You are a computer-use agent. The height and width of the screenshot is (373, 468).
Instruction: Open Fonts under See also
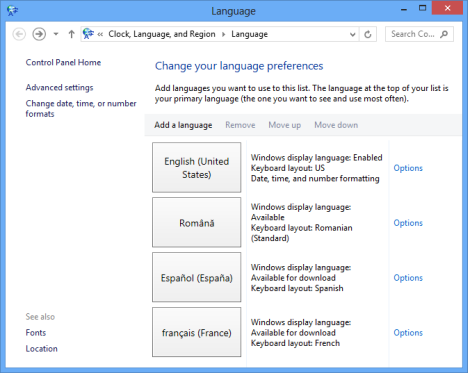click(x=36, y=332)
